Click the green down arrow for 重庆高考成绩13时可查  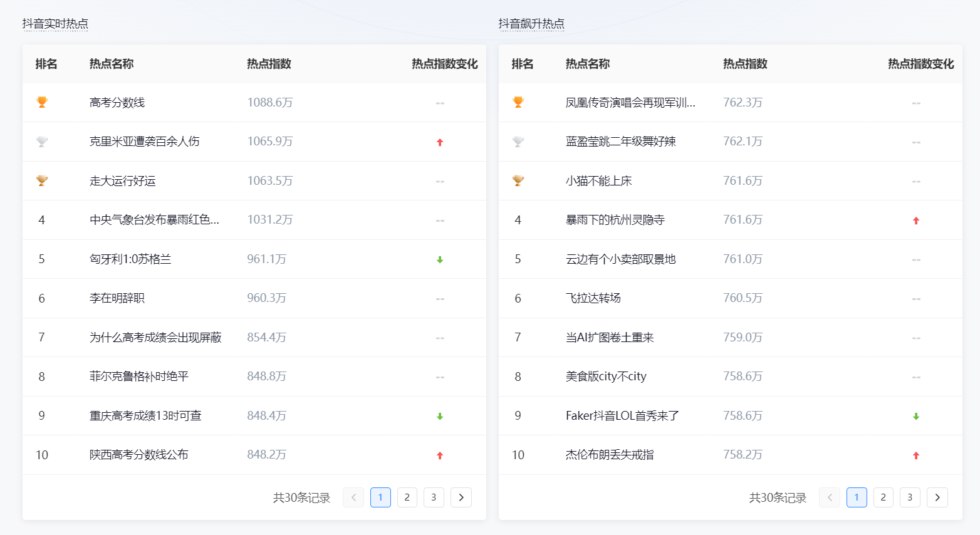tap(440, 415)
